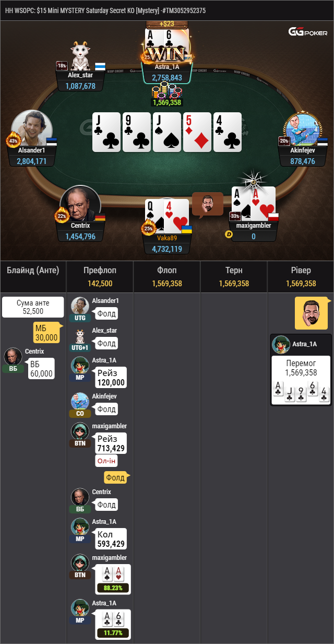
Task: Click Astra_1A's 11.77% equity card box
Action: coord(113,625)
